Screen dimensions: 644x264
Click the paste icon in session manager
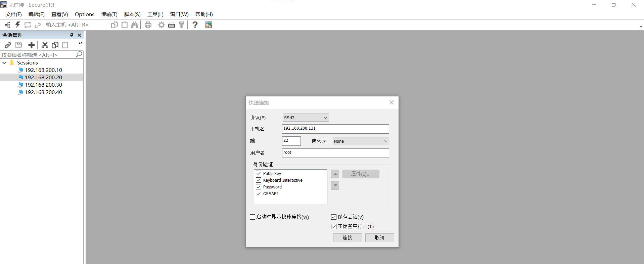[65, 45]
